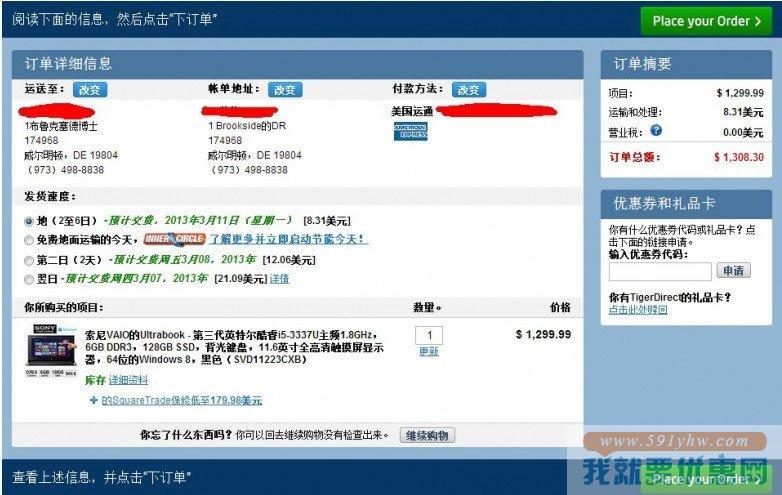Select 免费地面运输 shipping radio option

pyautogui.click(x=29, y=240)
